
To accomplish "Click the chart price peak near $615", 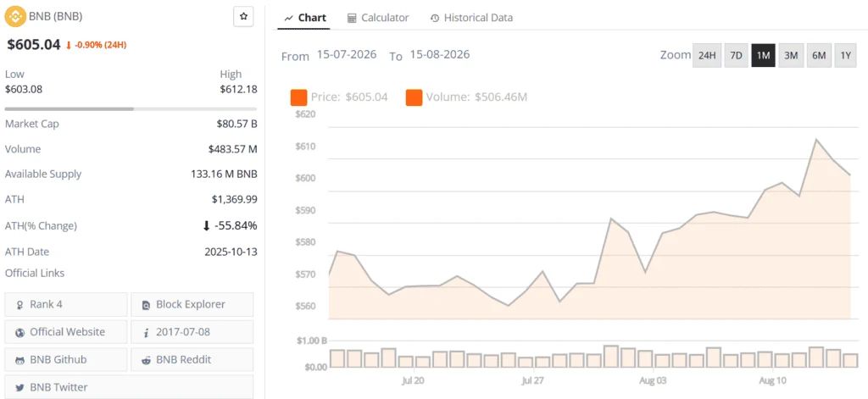I will (x=816, y=140).
